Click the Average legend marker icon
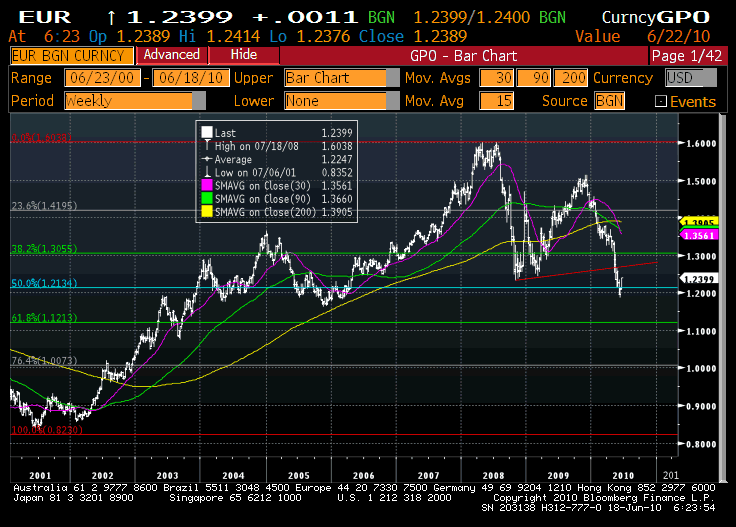The height and width of the screenshot is (527, 736). tap(207, 159)
